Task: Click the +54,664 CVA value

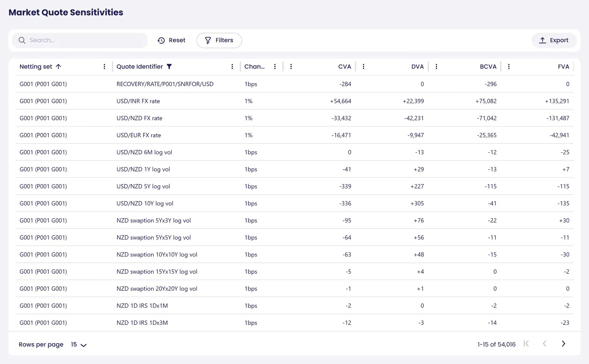Action: tap(341, 101)
